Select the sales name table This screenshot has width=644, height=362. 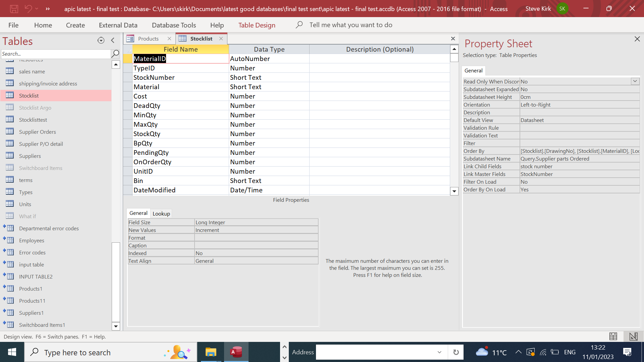[32, 72]
